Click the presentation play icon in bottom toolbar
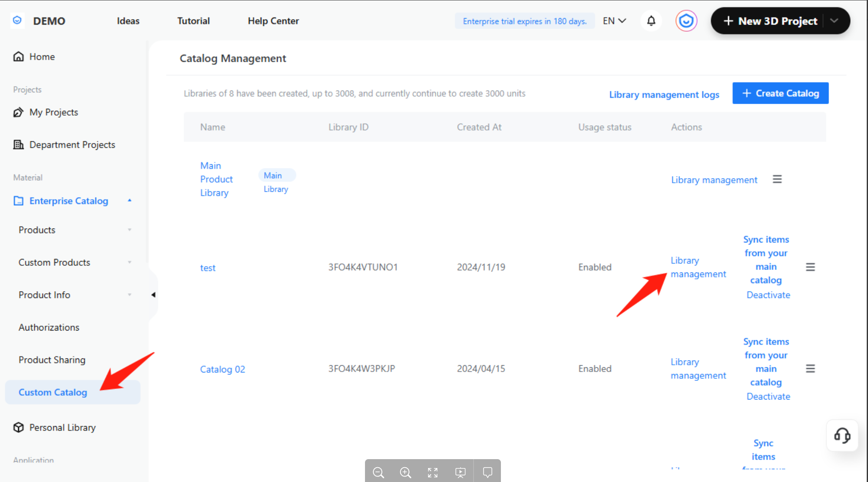 click(x=460, y=472)
